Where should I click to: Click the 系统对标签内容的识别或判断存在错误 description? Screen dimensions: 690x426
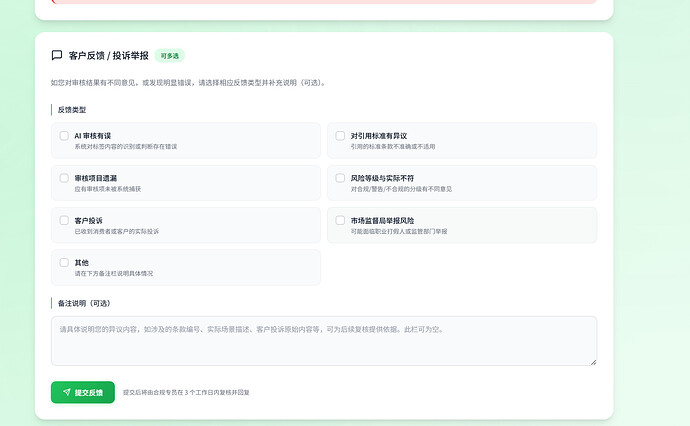pos(126,147)
